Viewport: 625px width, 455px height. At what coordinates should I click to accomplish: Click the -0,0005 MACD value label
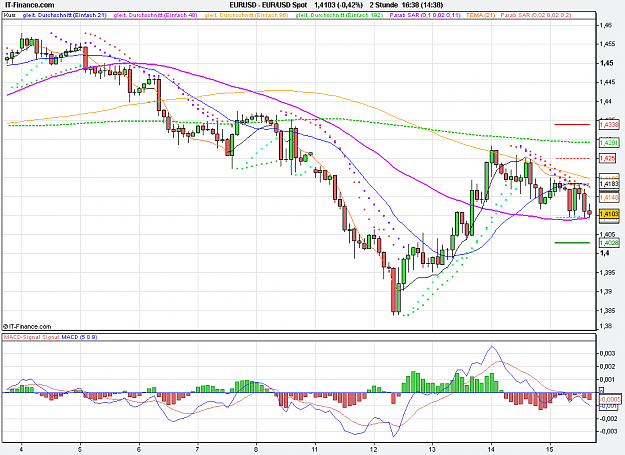tap(610, 399)
